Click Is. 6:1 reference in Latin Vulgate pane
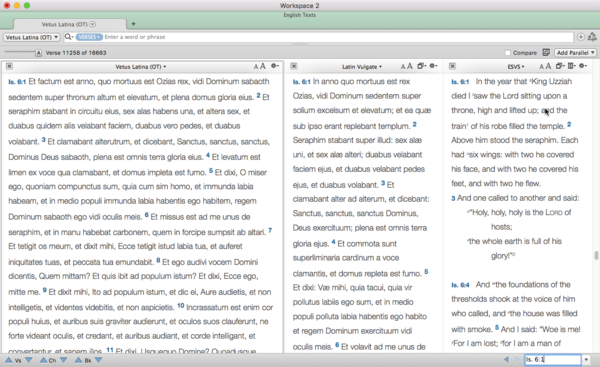This screenshot has width=600, height=367. pyautogui.click(x=302, y=82)
